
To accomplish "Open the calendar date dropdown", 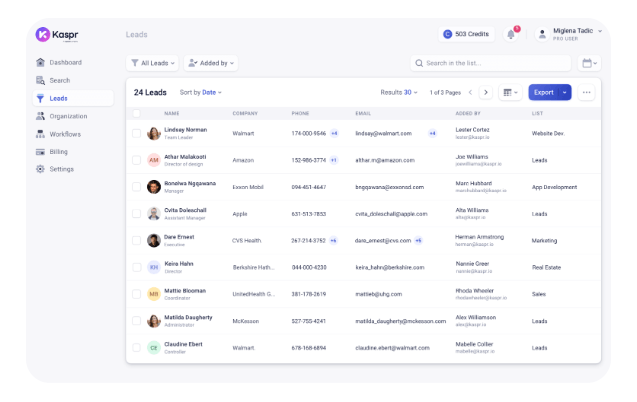I will click(589, 63).
